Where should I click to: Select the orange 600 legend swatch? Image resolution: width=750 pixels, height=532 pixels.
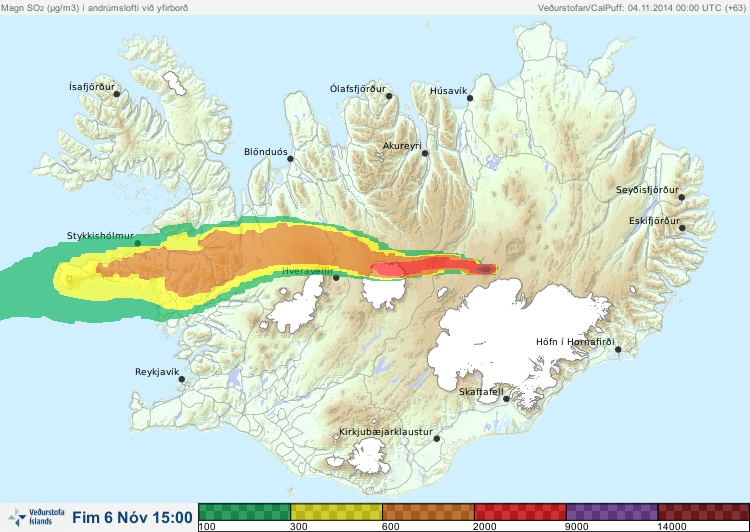click(429, 512)
